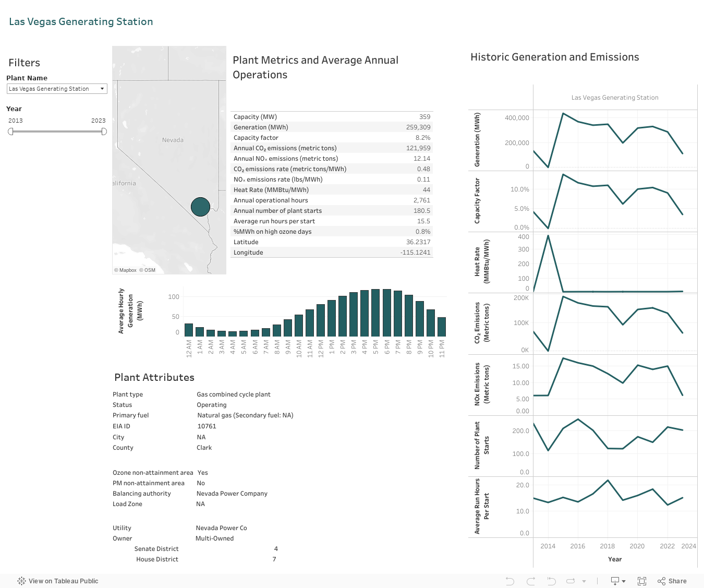This screenshot has height=588, width=704.
Task: Click the 2018 year axis label
Action: click(x=608, y=546)
